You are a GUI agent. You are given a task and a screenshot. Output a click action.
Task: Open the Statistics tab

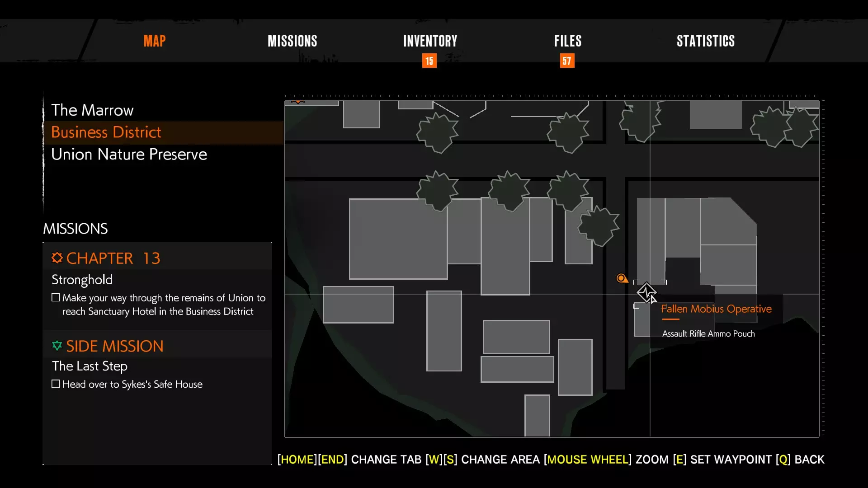[705, 41]
